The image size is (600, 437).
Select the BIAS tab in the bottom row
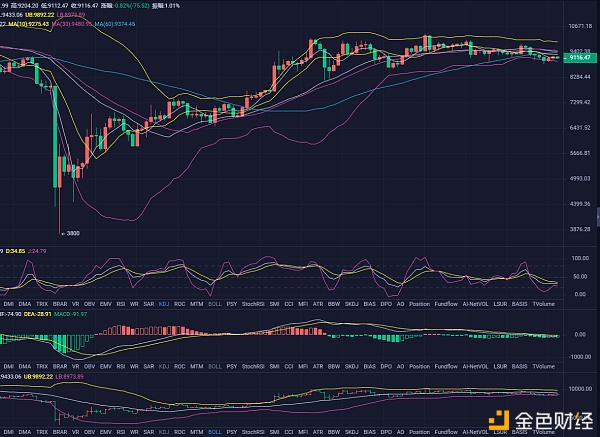coord(369,432)
